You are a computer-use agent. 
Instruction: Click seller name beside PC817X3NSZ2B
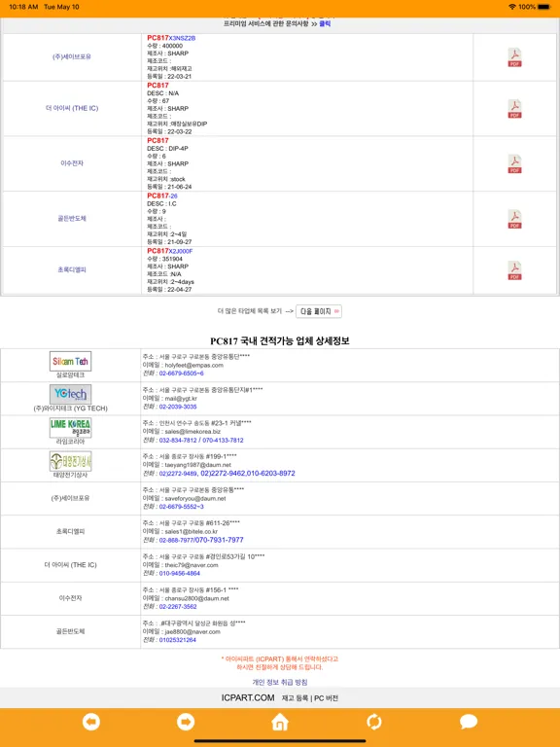click(71, 56)
